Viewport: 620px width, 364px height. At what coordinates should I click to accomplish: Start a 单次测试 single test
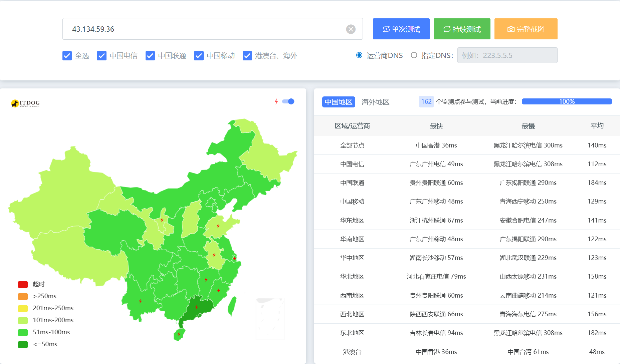click(401, 29)
